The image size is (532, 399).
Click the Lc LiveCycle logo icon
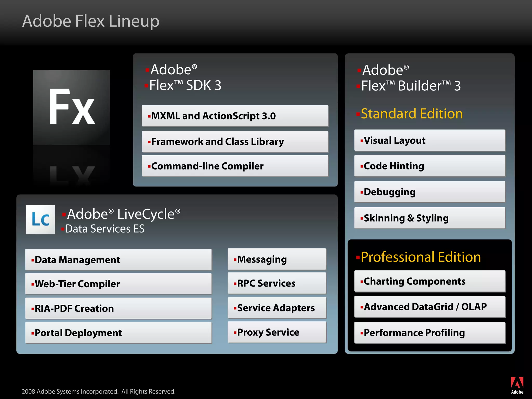40,220
